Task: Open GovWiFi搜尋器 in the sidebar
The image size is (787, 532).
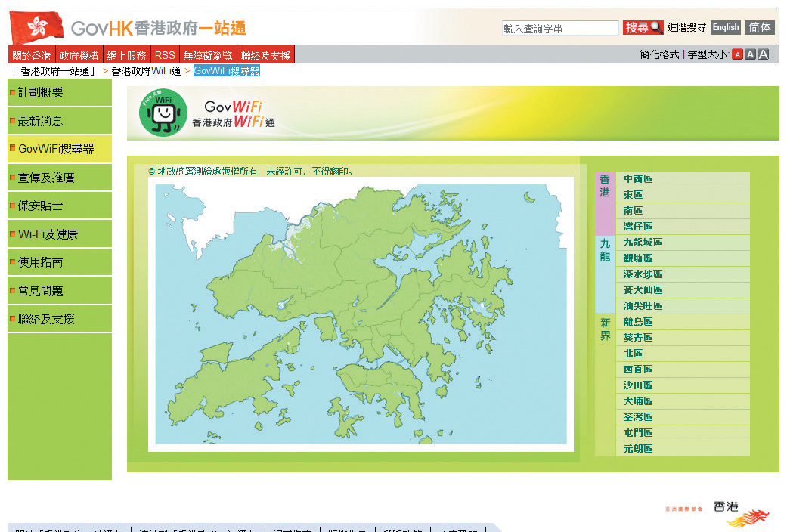Action: click(60, 149)
